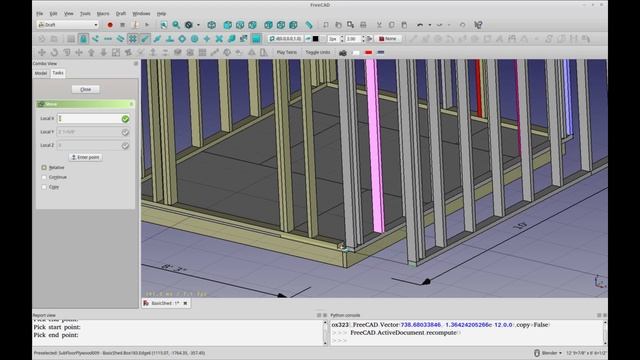The height and width of the screenshot is (360, 640).
Task: Click the cut scissors icon
Action: (x=379, y=25)
